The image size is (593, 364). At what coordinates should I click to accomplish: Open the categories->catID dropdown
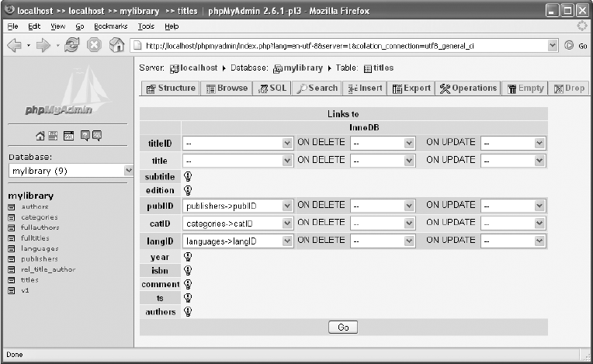pyautogui.click(x=238, y=224)
